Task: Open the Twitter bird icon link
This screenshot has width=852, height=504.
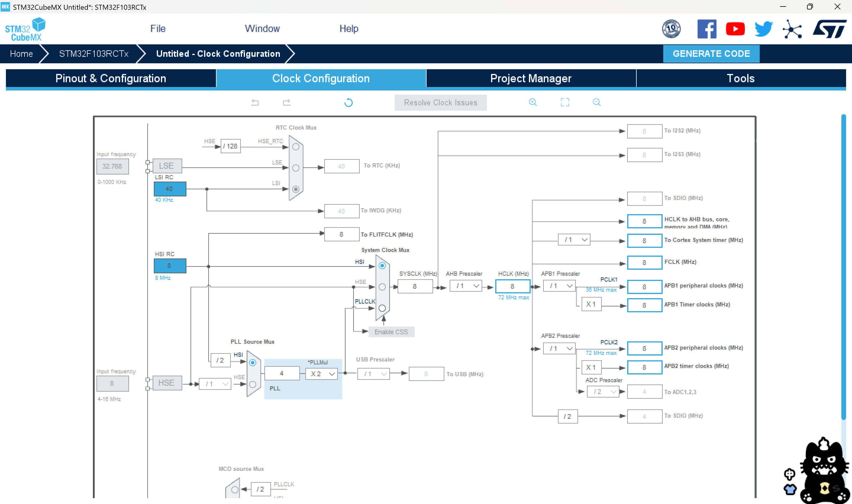Action: pyautogui.click(x=764, y=29)
